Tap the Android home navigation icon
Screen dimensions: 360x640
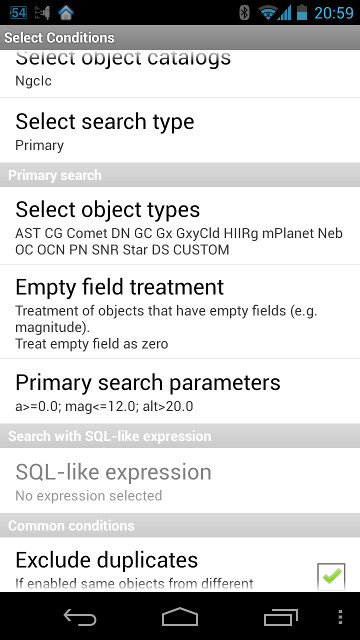pyautogui.click(x=180, y=616)
